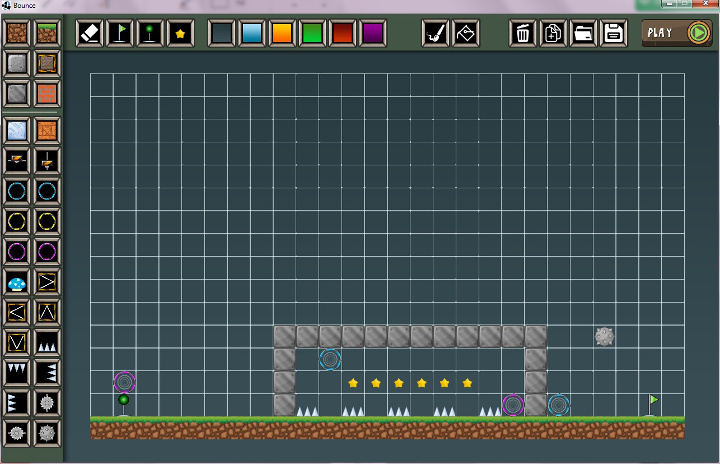Pick the floor spikes tile in palette
The image size is (720, 464).
pyautogui.click(x=47, y=343)
